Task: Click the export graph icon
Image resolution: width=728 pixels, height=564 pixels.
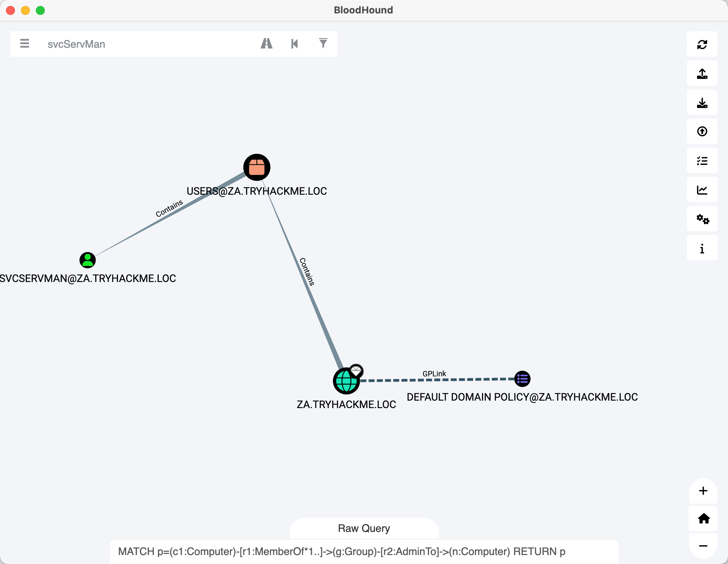Action: pos(702,73)
